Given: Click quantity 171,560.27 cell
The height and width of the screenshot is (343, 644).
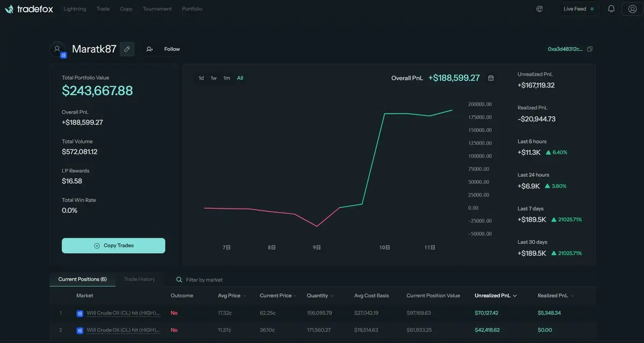Looking at the screenshot, I should pos(319,330).
